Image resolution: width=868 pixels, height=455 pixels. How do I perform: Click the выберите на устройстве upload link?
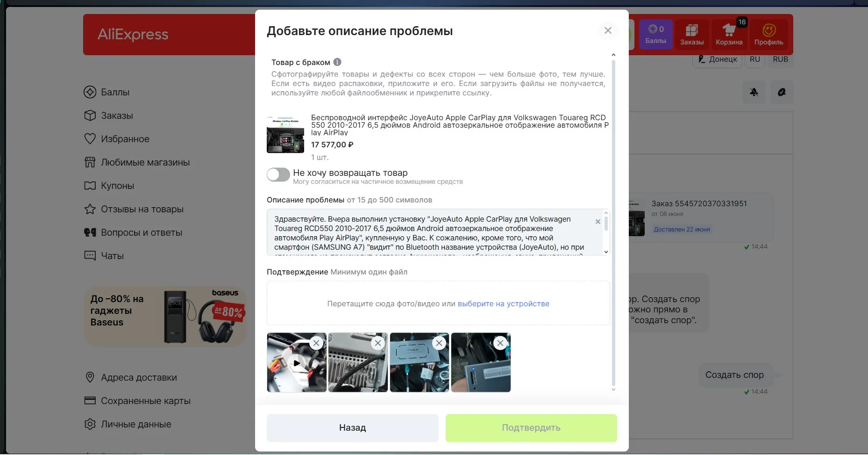click(x=503, y=303)
